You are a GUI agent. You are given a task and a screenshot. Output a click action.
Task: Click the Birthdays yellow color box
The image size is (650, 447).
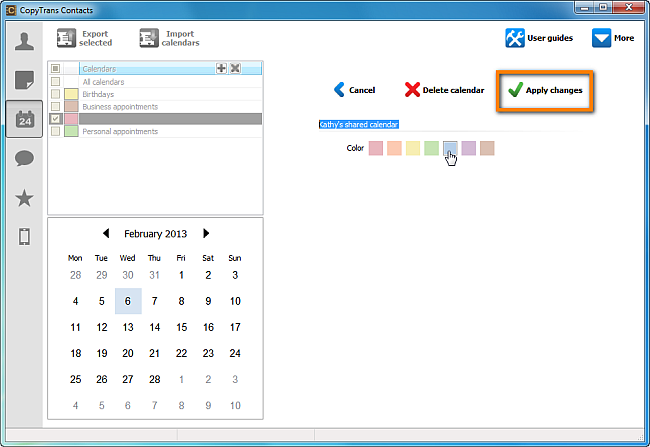point(71,94)
